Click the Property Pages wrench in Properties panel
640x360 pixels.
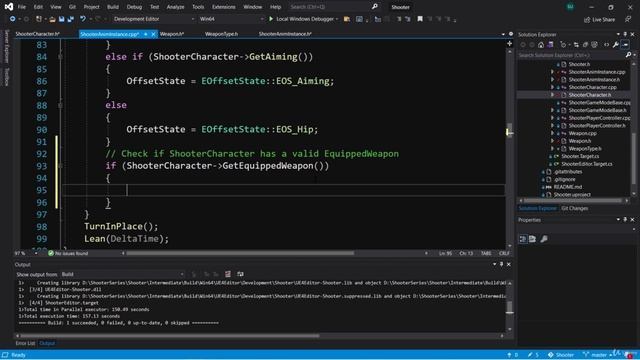544,239
